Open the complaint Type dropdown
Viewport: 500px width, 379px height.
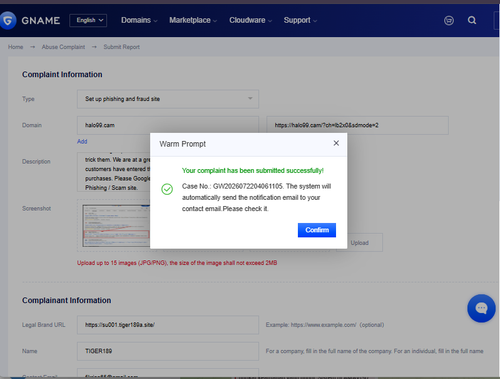[168, 99]
